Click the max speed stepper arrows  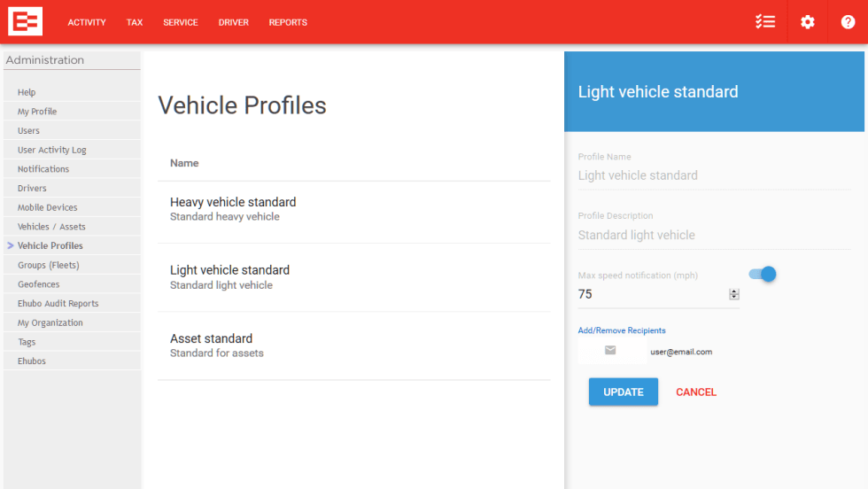pos(733,294)
